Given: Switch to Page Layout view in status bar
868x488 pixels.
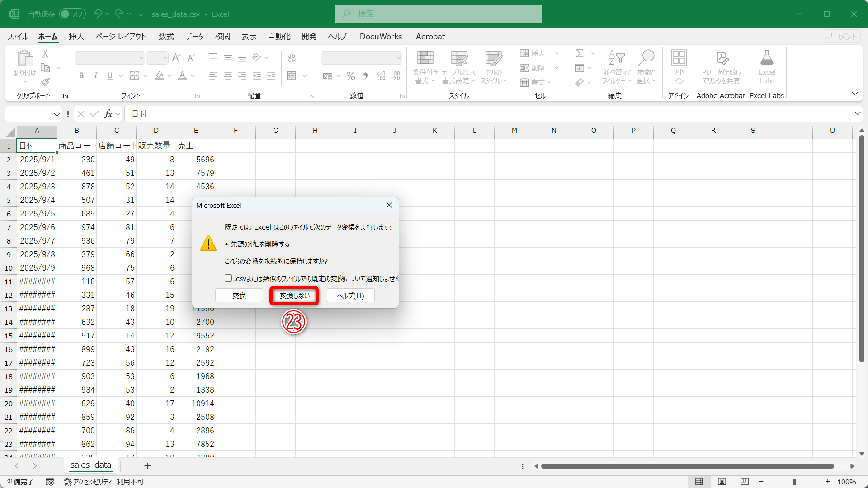Looking at the screenshot, I should (722, 482).
